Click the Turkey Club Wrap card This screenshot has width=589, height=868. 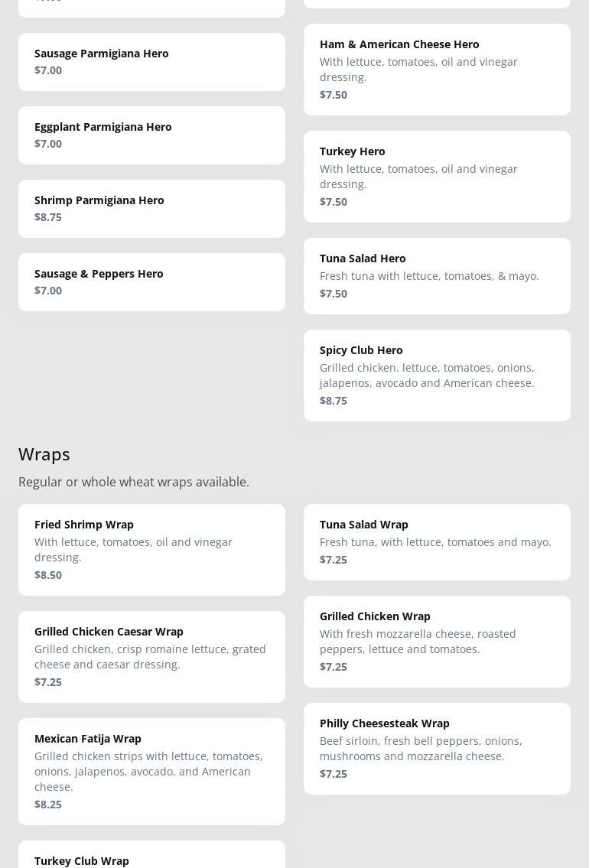(151, 857)
